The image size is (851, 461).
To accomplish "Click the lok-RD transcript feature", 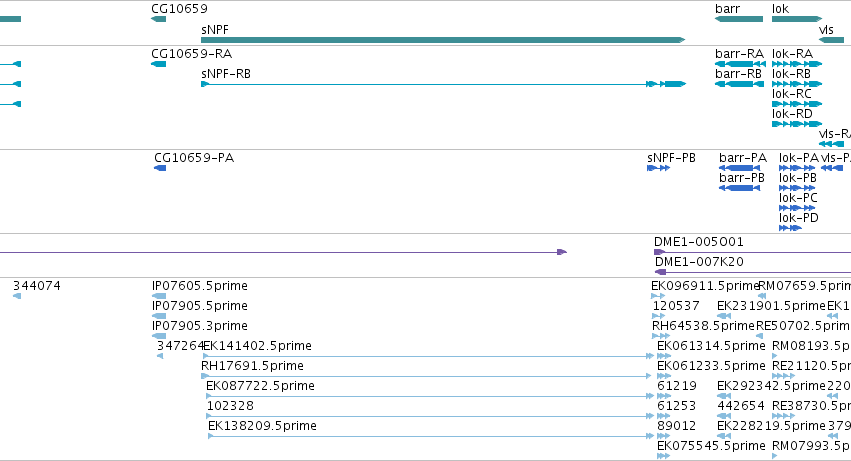I will click(797, 124).
